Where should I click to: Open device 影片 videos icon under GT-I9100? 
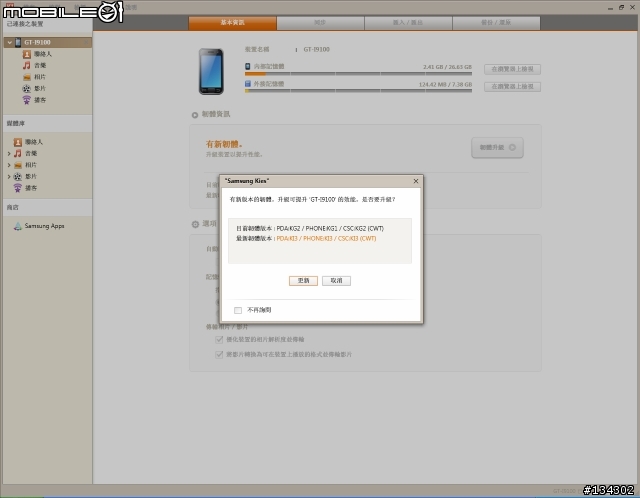[x=27, y=88]
